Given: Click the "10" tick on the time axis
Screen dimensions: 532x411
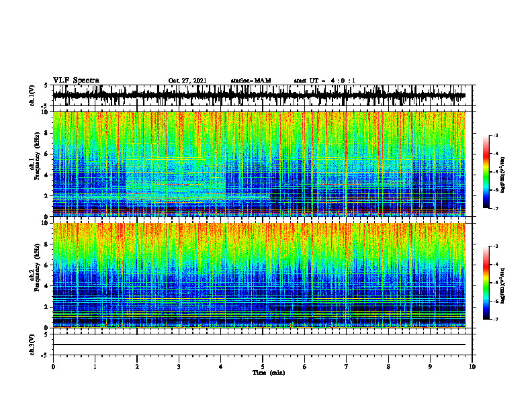Looking at the screenshot, I should [x=472, y=367].
